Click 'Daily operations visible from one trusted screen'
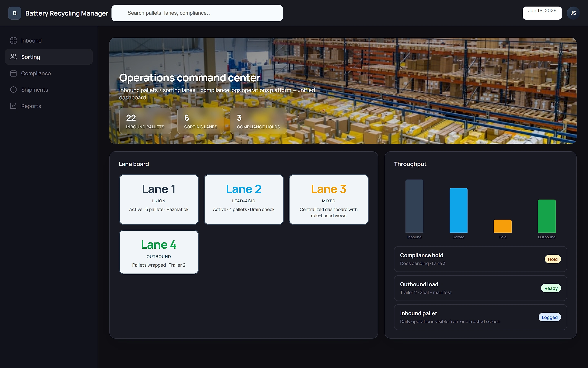The width and height of the screenshot is (588, 368). pyautogui.click(x=450, y=322)
